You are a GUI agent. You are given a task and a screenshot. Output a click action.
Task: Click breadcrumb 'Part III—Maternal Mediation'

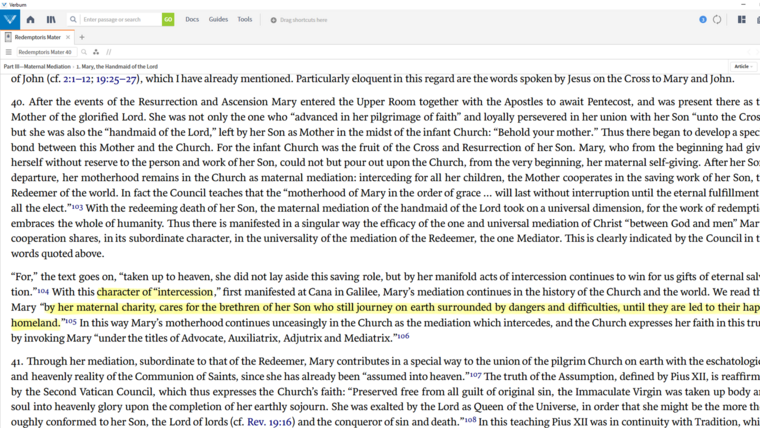click(37, 66)
